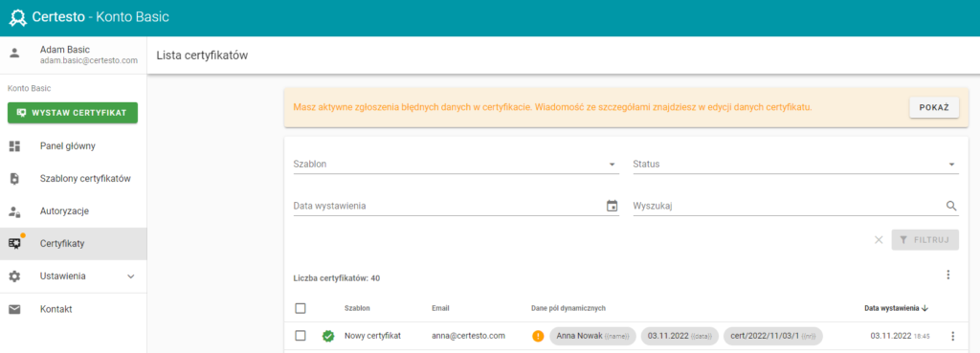
Task: Open the calendar picker in Data wystawienia
Action: point(612,206)
